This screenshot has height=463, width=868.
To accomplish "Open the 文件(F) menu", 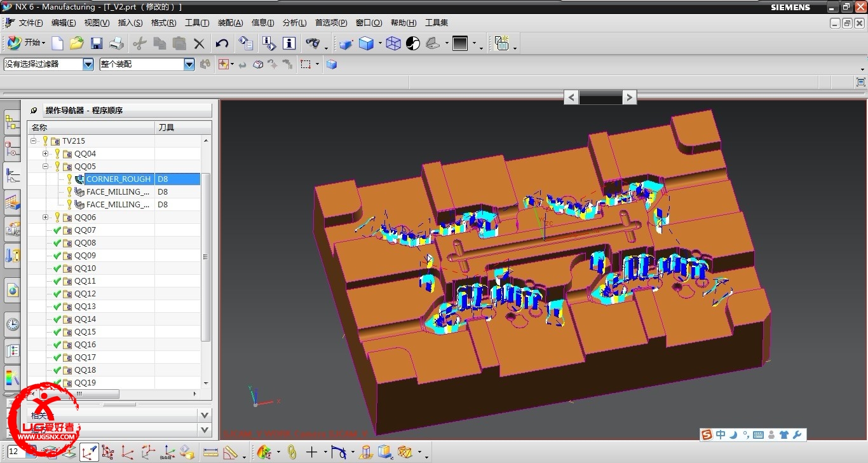I will point(31,23).
